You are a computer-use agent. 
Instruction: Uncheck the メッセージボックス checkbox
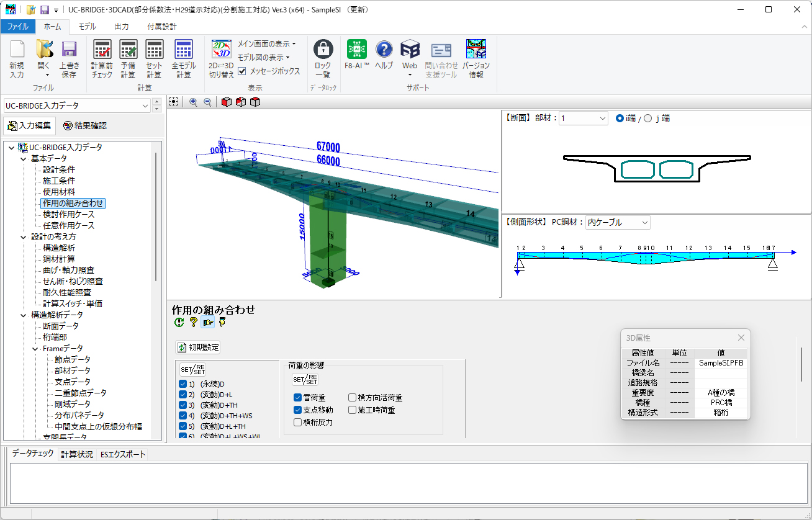coord(243,71)
